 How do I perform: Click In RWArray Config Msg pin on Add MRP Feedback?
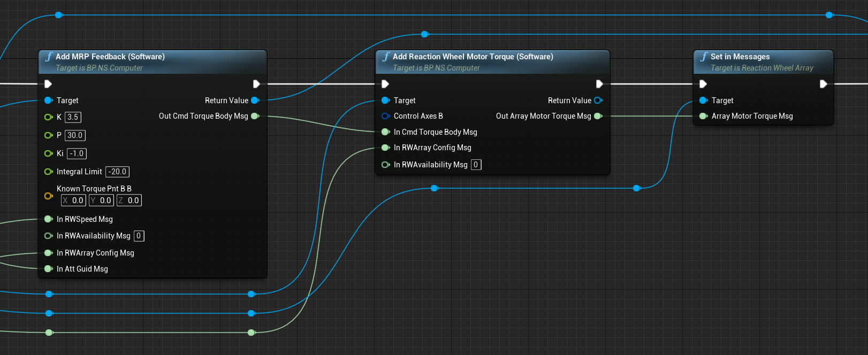coord(48,253)
